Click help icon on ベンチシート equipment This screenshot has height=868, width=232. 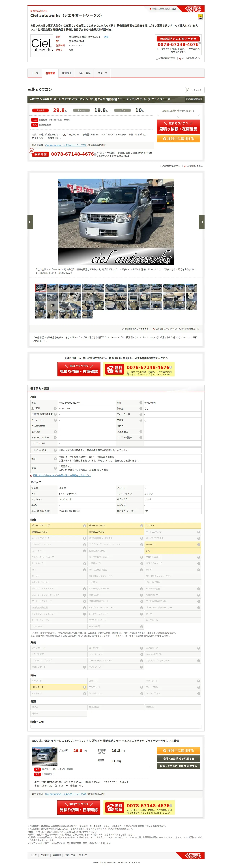84,687
